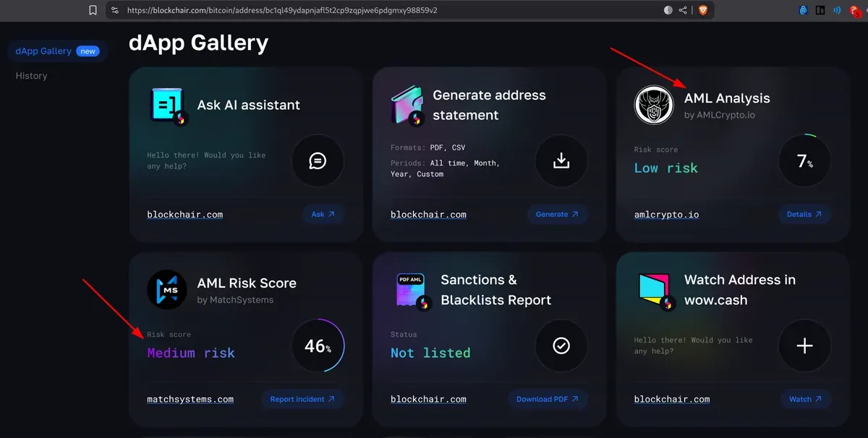Click the AMLCrypto.io round logo
The width and height of the screenshot is (868, 438).
654,106
